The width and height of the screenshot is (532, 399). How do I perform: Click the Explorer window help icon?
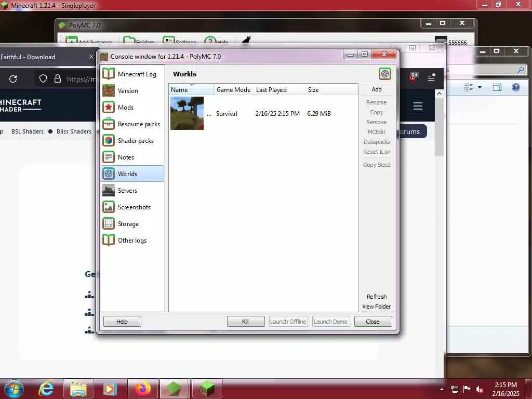[x=516, y=87]
